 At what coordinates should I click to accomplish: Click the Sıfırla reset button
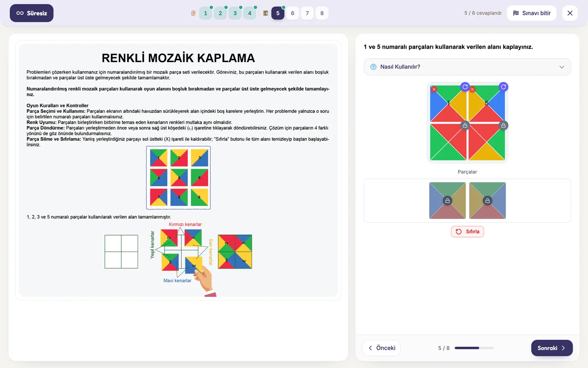click(x=468, y=231)
